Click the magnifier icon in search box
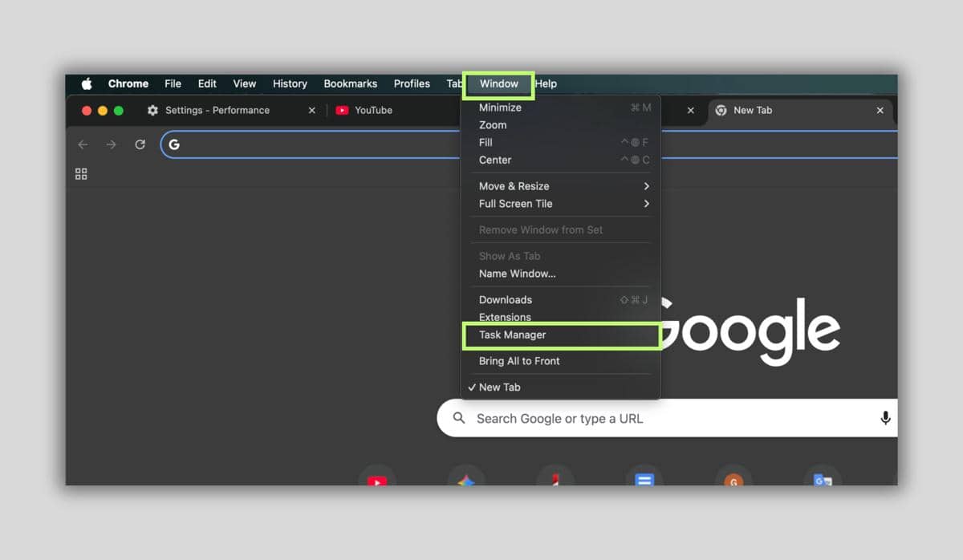This screenshot has width=963, height=560. pos(459,418)
